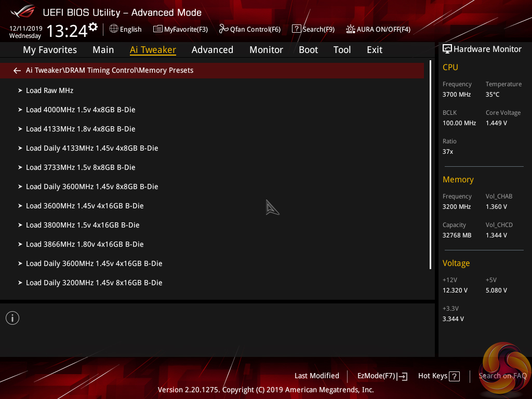Click the info icon in help panel

pos(12,318)
